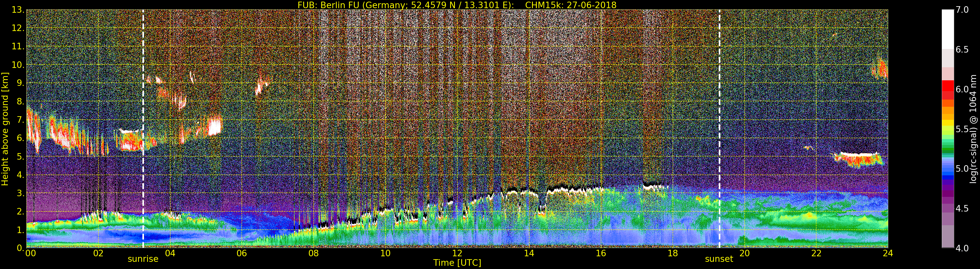Click the '12.' tick on the height axis

(18, 28)
